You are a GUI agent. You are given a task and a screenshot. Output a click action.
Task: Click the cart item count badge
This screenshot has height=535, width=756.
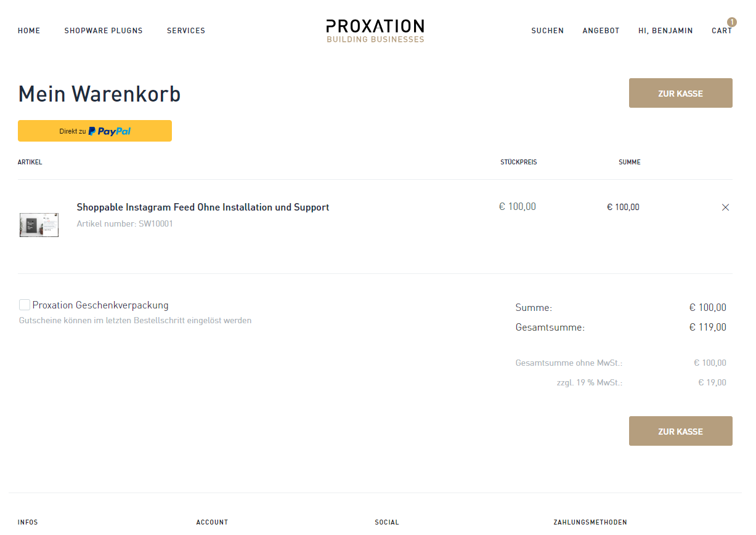(x=732, y=22)
